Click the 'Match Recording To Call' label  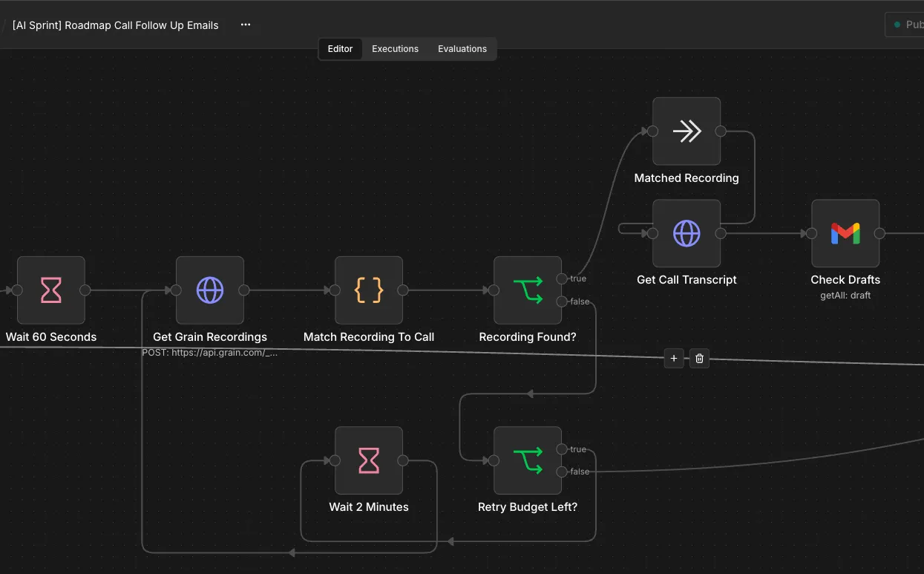pyautogui.click(x=369, y=337)
